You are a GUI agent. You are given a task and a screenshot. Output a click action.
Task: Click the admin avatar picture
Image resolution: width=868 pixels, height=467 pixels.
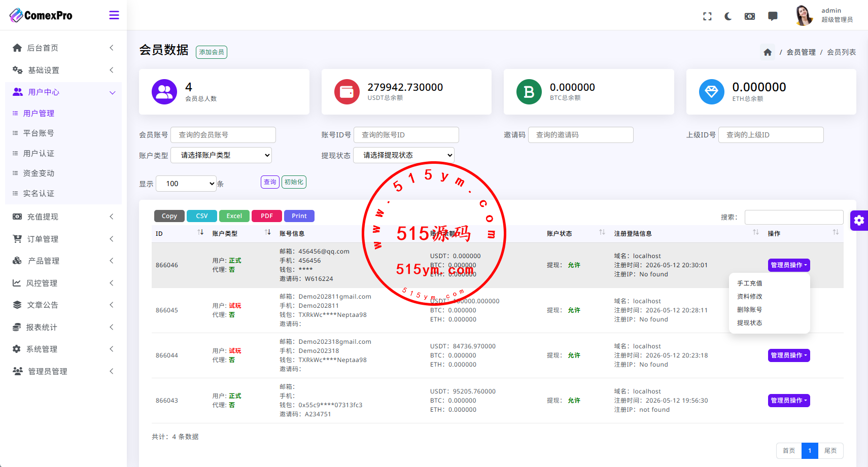804,15
